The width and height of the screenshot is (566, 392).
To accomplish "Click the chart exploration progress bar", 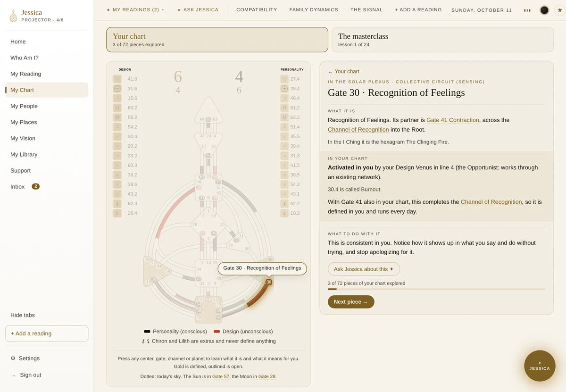I will [x=437, y=289].
